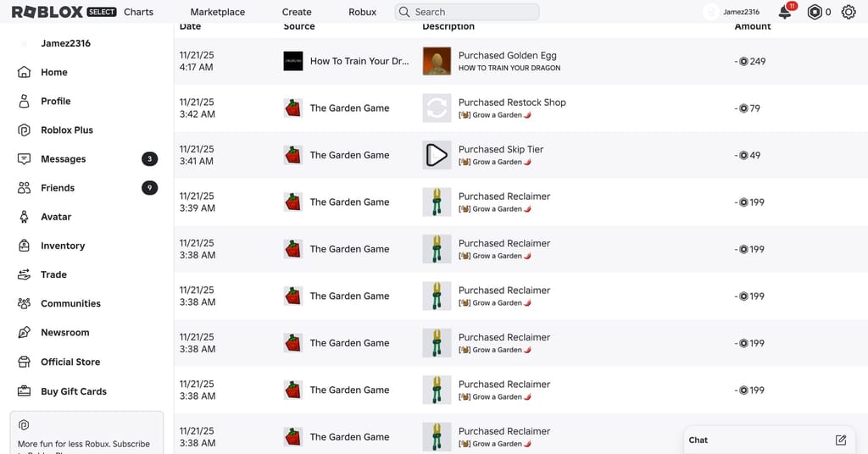Open the Marketplace tab
The height and width of the screenshot is (454, 868).
pyautogui.click(x=218, y=12)
